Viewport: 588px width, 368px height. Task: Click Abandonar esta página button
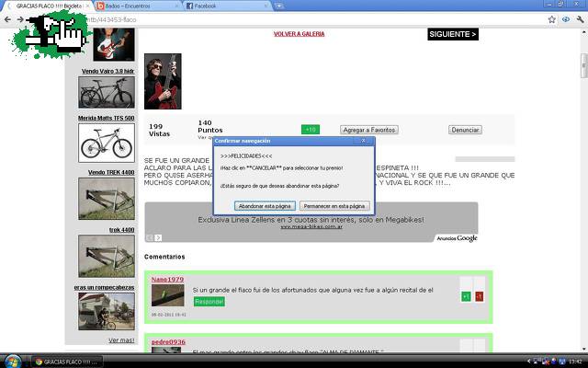pyautogui.click(x=264, y=206)
